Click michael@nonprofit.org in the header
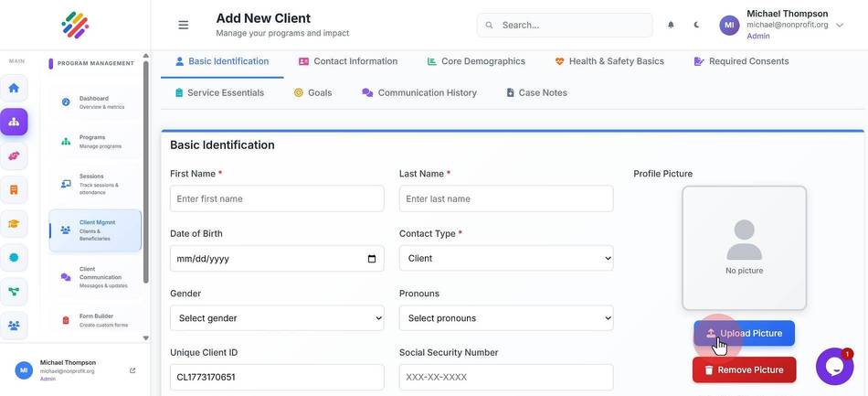 (788, 25)
